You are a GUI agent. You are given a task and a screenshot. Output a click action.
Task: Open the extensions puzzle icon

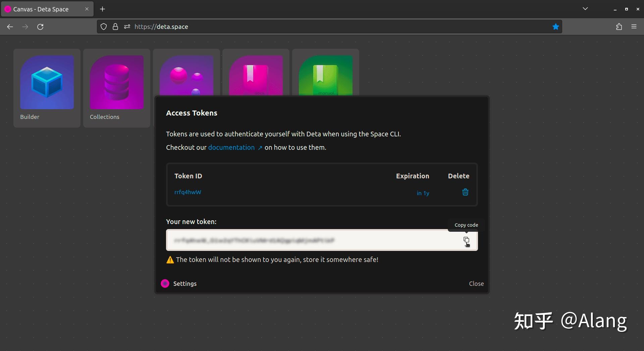[x=619, y=27]
